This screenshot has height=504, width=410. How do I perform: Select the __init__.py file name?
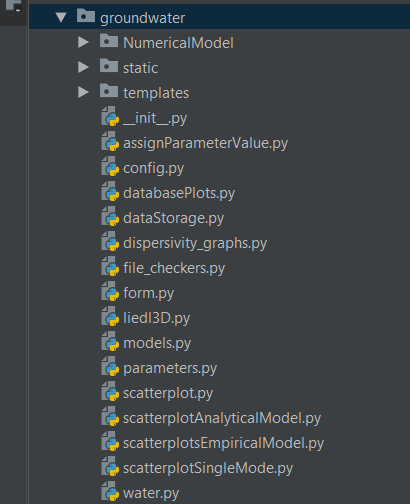pos(155,118)
